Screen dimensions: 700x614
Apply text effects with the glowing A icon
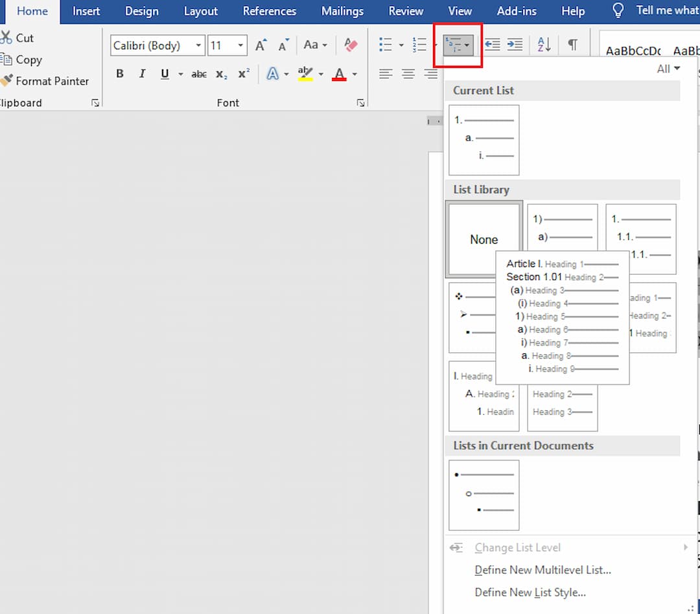coord(272,74)
